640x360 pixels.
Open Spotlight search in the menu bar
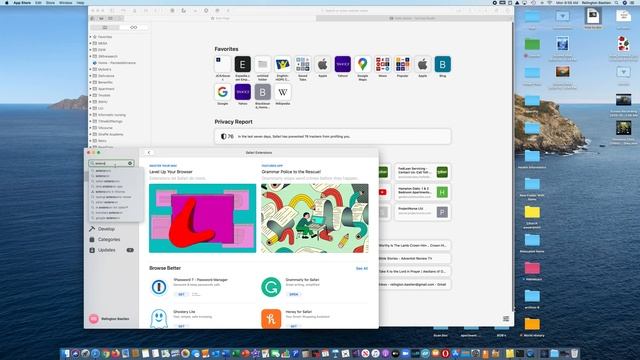(616, 3)
